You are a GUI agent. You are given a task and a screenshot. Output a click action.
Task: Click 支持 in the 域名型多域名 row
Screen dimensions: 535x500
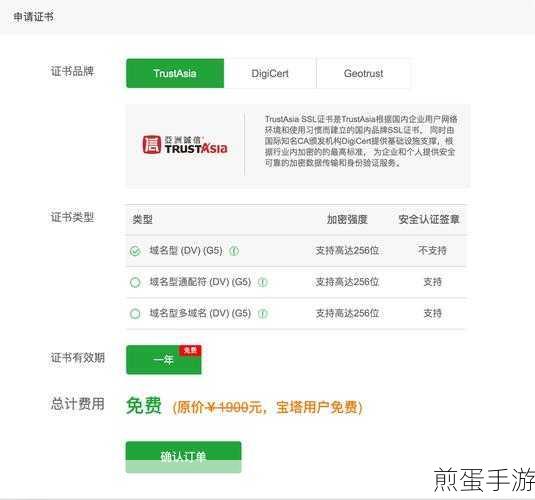pos(432,313)
